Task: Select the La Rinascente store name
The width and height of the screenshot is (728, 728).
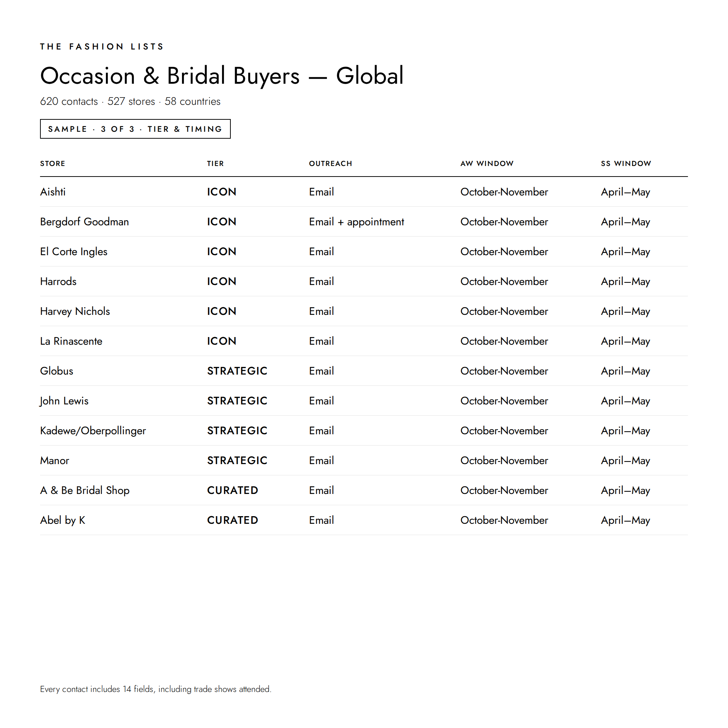Action: pos(71,341)
